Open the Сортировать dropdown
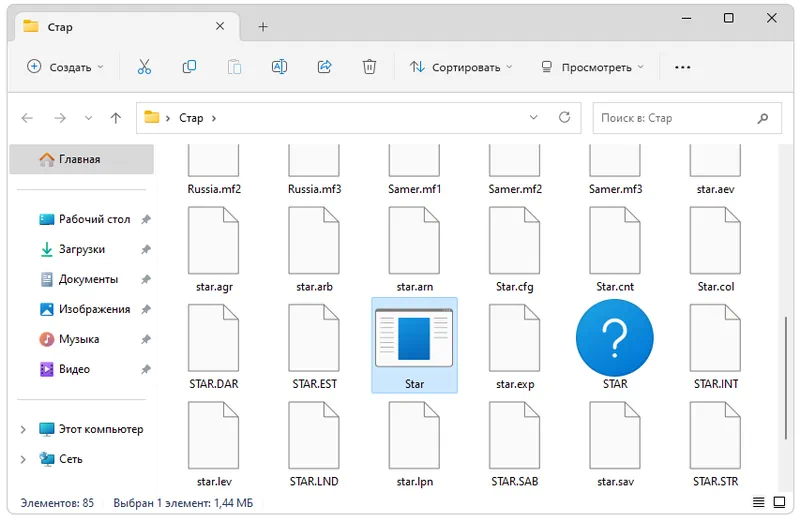Screen dimensions: 800x521 (x=461, y=67)
